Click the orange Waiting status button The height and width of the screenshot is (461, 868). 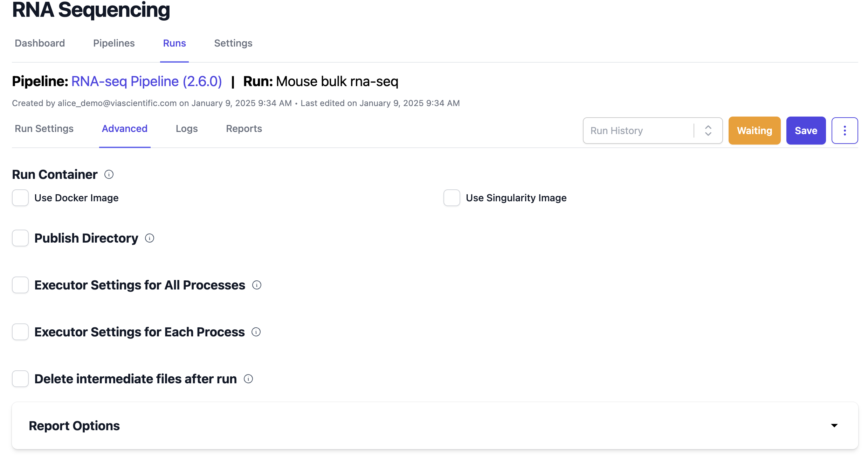pos(755,131)
